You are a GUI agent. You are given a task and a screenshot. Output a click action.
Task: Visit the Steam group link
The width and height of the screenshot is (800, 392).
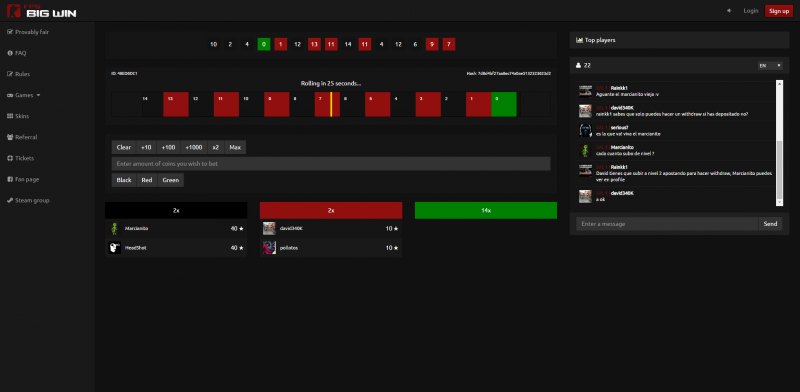tap(28, 201)
